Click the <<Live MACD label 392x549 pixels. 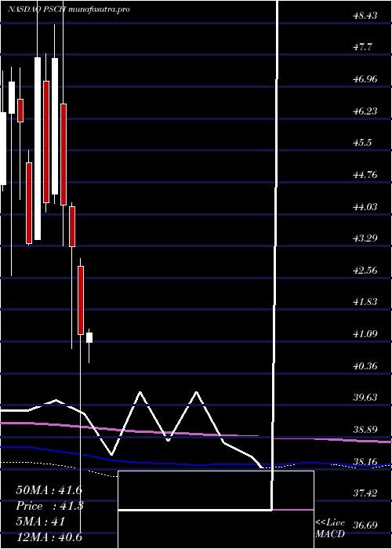pos(330,529)
